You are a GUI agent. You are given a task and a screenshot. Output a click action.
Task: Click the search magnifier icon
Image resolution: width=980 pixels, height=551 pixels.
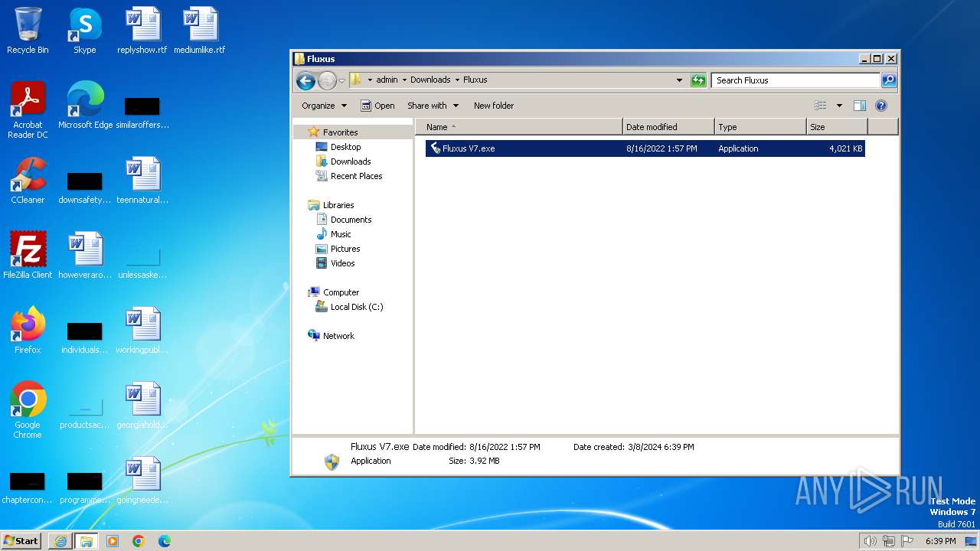pyautogui.click(x=888, y=80)
